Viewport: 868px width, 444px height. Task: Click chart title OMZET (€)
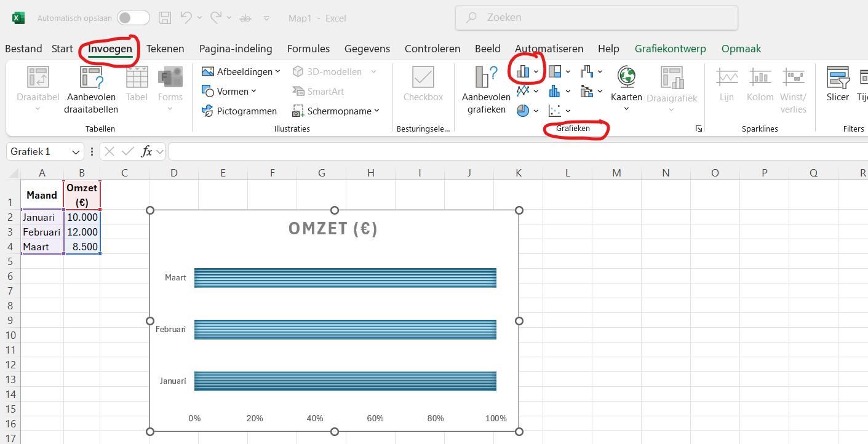(333, 229)
